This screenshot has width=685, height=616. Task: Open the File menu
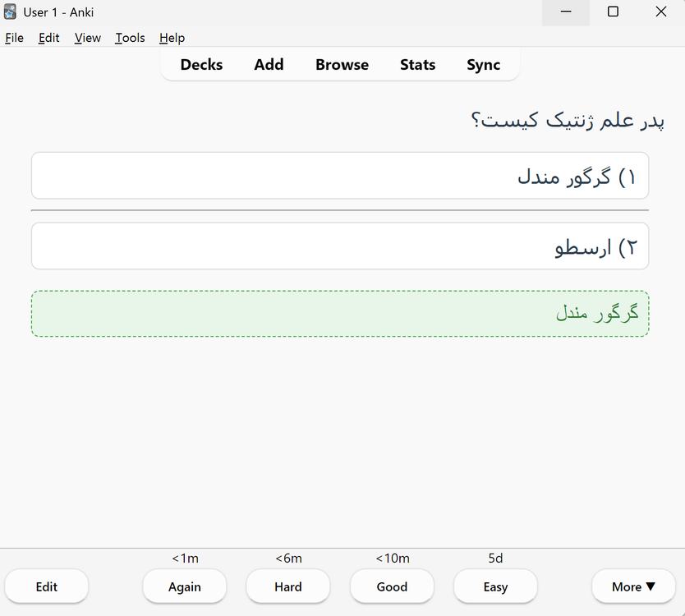[x=15, y=38]
